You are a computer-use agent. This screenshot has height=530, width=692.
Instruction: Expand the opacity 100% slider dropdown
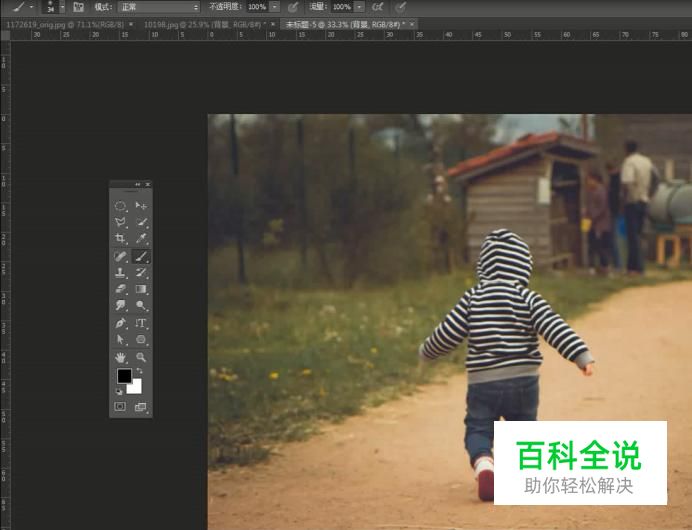pos(276,7)
